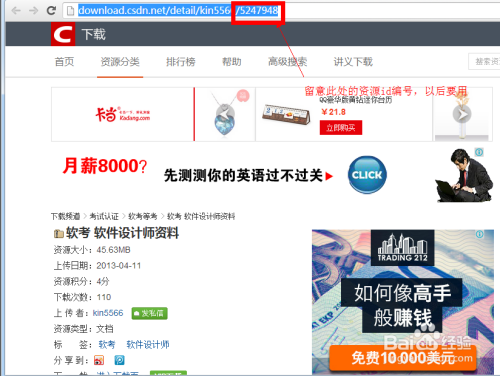
Task: Reload the page with the refresh icon
Action: point(51,11)
